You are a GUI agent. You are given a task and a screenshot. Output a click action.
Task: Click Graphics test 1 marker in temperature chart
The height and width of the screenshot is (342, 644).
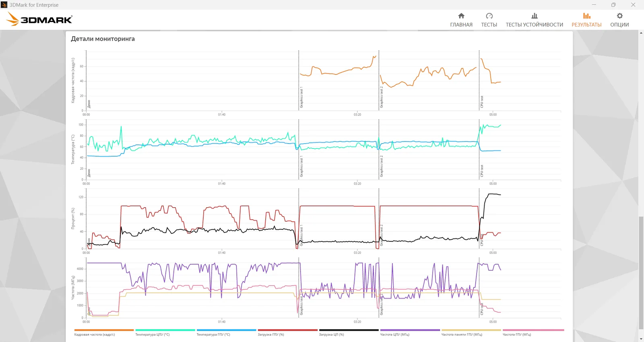[x=301, y=167]
